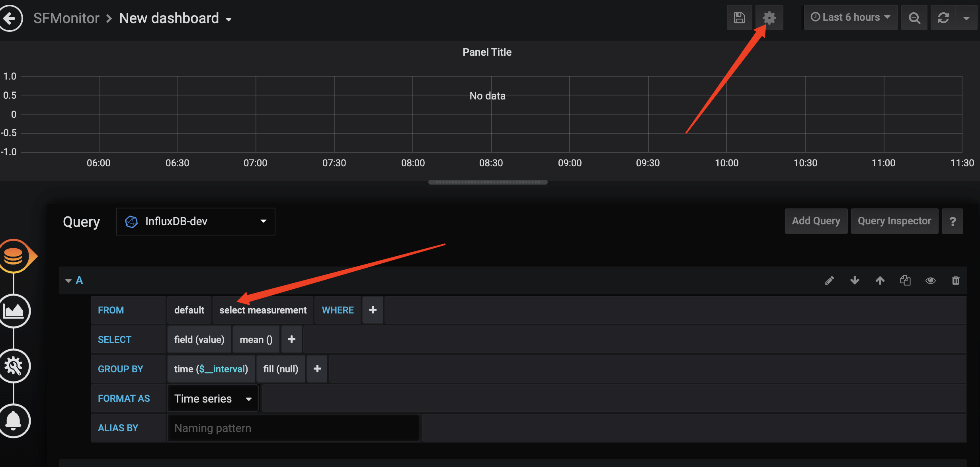The height and width of the screenshot is (467, 980).
Task: Click the Naming pattern alias field
Action: 293,428
